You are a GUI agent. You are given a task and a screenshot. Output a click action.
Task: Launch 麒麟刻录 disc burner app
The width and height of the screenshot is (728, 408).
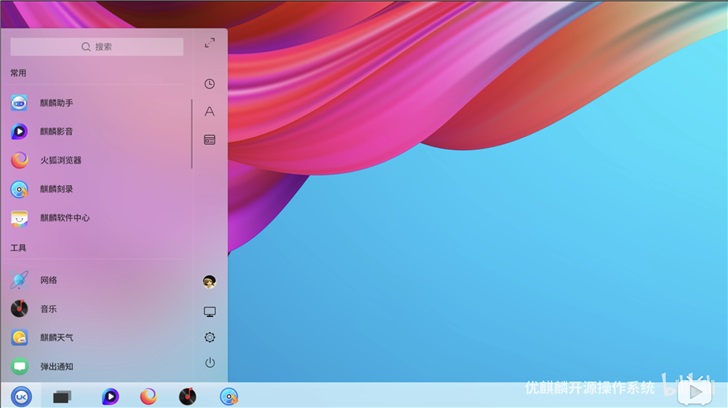pyautogui.click(x=55, y=189)
